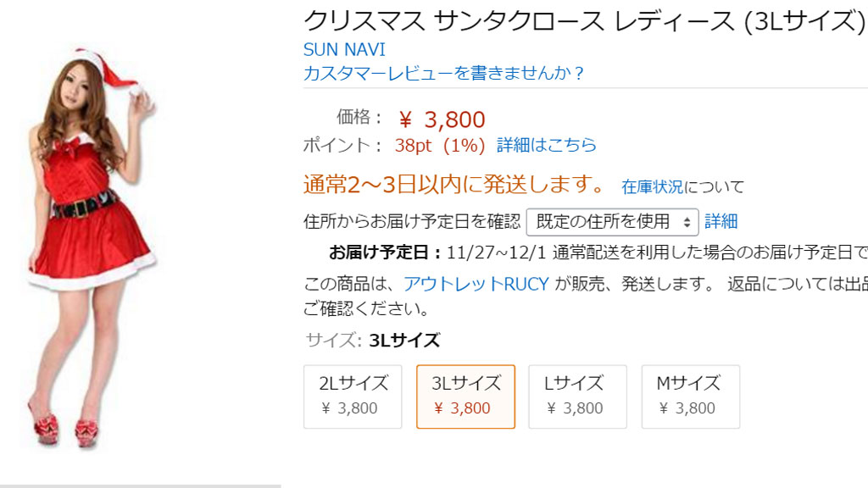The width and height of the screenshot is (868, 488).
Task: Open the アウトレットRUCY seller link
Action: pos(476,284)
